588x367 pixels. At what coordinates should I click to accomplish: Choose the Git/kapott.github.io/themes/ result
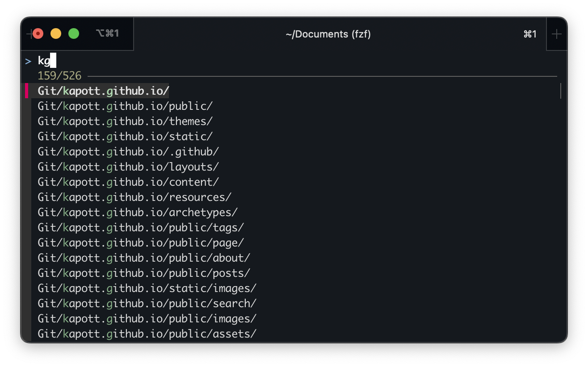click(125, 121)
